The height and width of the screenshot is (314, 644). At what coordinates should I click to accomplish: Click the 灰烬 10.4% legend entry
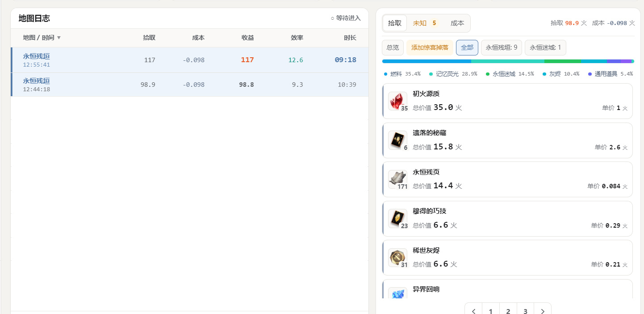pos(561,74)
